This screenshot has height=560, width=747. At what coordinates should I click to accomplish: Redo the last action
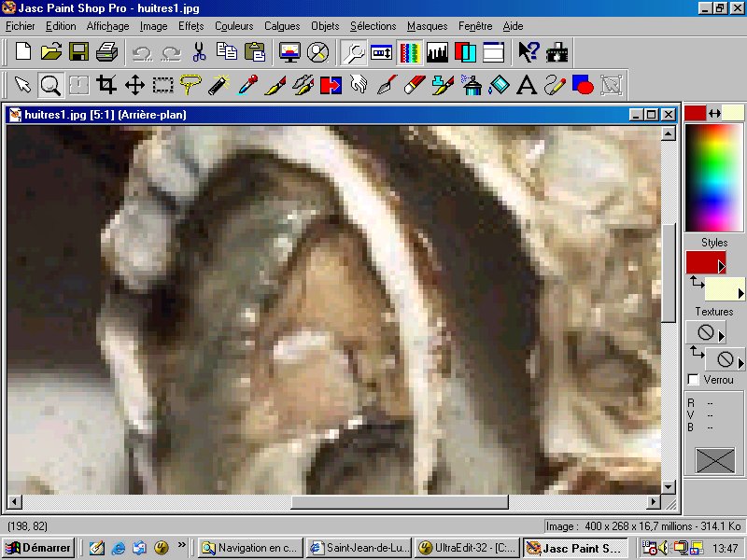tap(171, 52)
